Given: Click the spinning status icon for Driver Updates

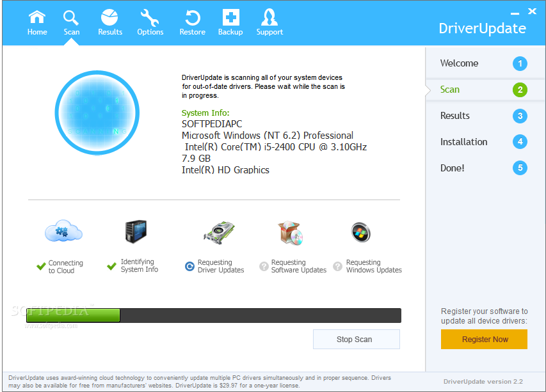Looking at the screenshot, I should (189, 267).
